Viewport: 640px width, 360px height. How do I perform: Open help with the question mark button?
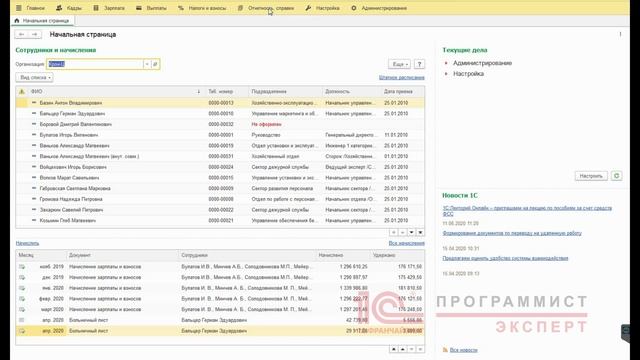point(419,64)
